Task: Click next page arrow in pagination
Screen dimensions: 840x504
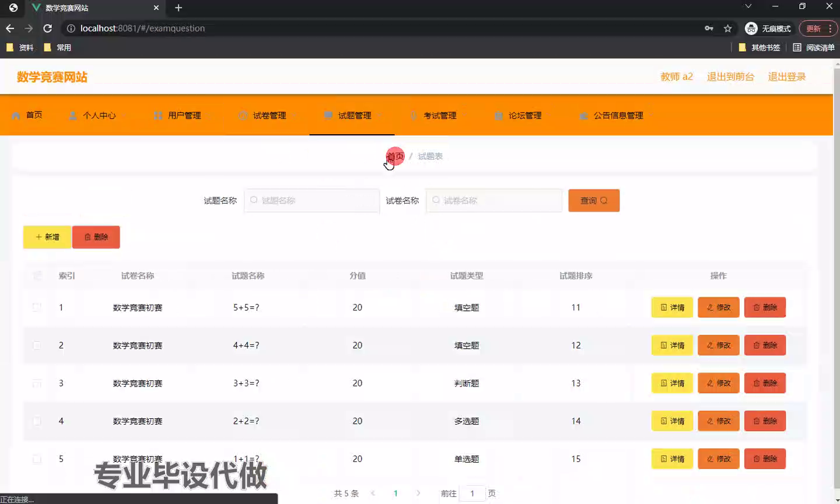Action: point(418,493)
